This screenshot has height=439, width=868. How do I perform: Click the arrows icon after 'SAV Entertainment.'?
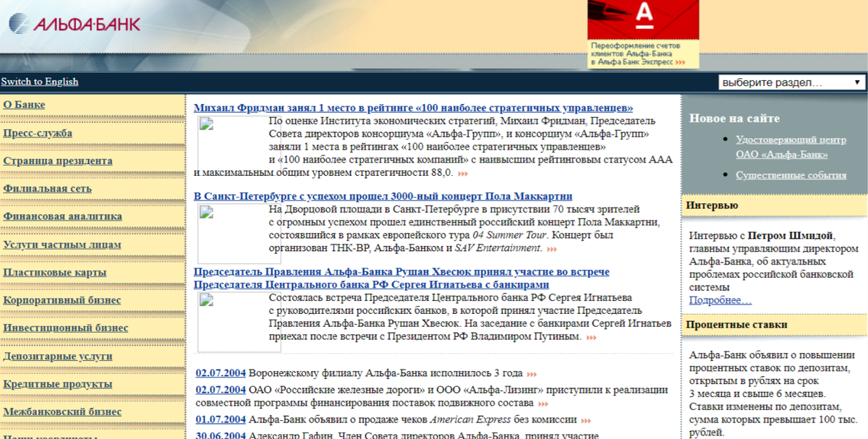[552, 249]
